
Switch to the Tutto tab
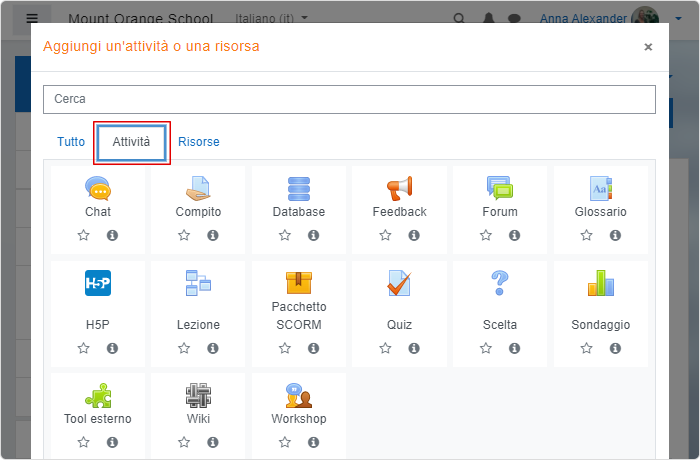click(x=71, y=142)
